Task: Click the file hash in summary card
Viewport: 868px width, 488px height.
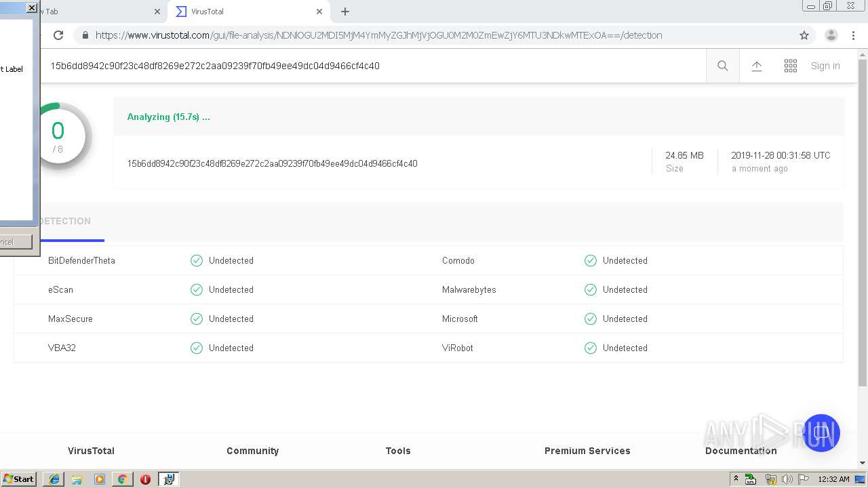Action: point(272,163)
